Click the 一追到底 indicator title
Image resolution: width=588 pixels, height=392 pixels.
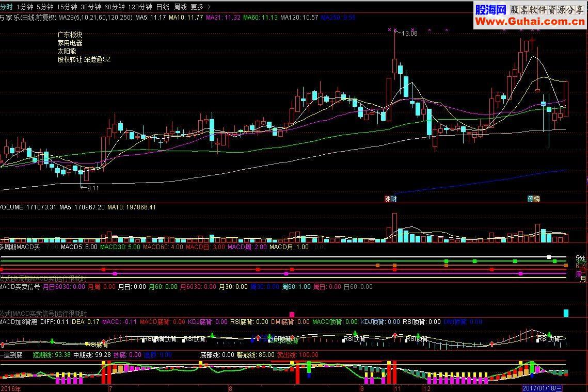(x=11, y=354)
